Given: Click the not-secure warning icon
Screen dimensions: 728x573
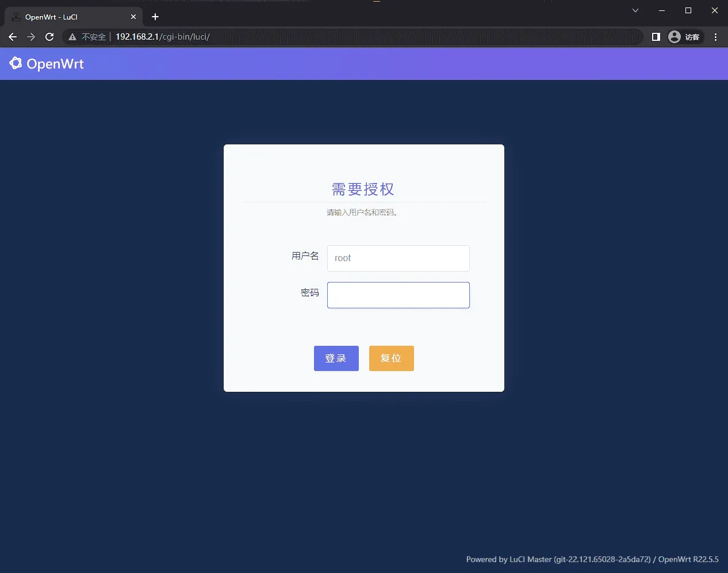Looking at the screenshot, I should (72, 37).
